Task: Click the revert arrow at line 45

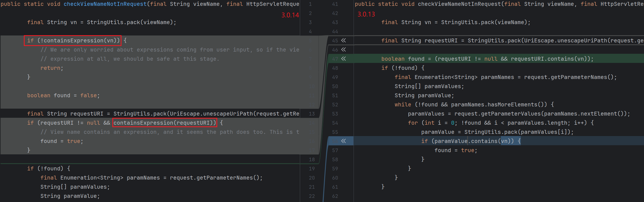Action: (343, 40)
